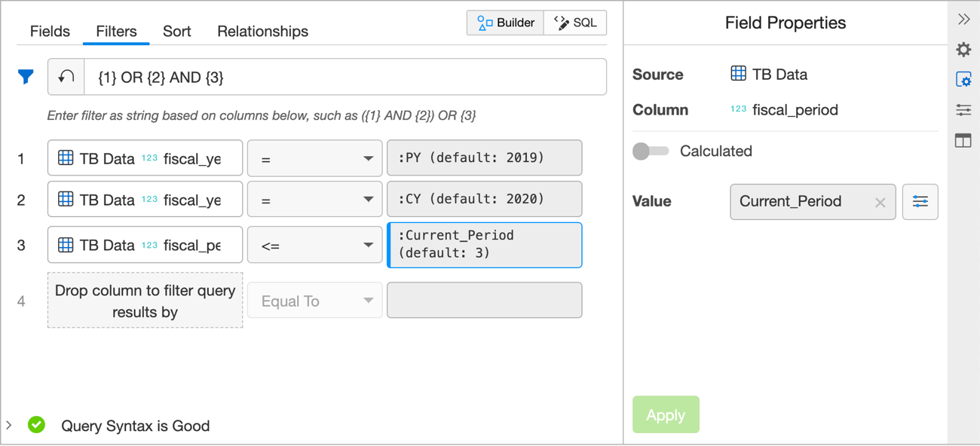Viewport: 980px width, 446px height.
Task: Select the row 2 TB Data fiscal_ye column
Action: pos(145,200)
